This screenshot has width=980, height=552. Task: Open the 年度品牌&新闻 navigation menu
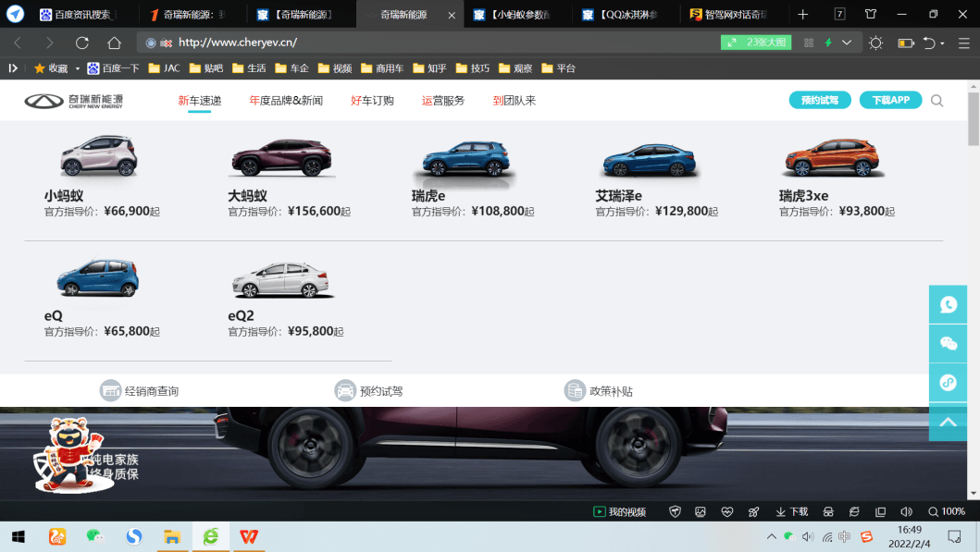[x=286, y=101]
